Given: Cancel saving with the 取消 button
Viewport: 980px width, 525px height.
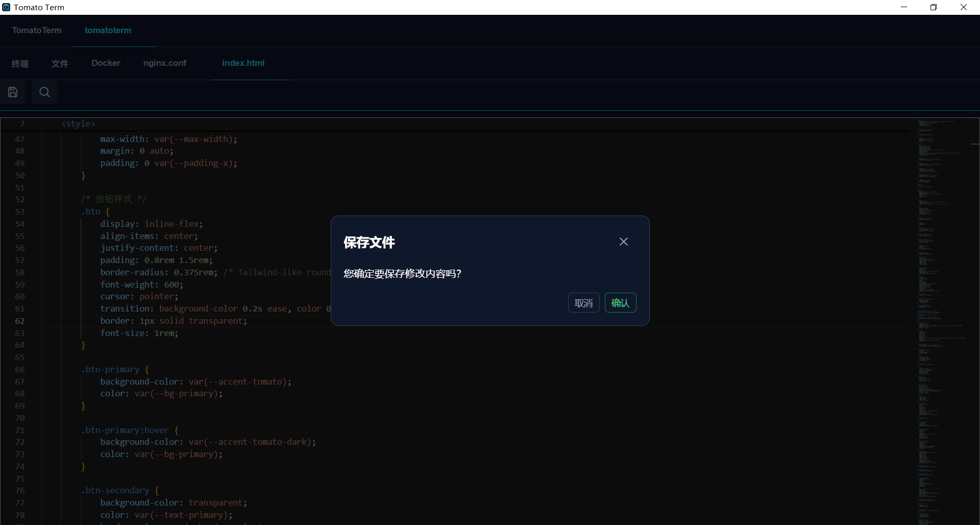Looking at the screenshot, I should (x=583, y=303).
